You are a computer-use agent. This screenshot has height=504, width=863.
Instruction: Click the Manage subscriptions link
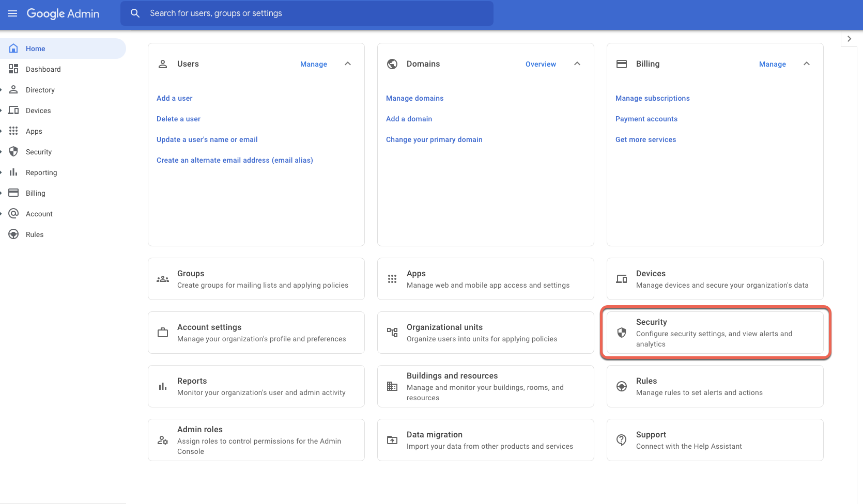pyautogui.click(x=653, y=98)
